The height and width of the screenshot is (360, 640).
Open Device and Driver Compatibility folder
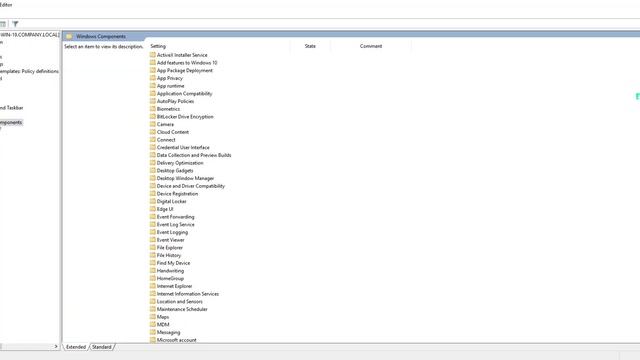(187, 186)
